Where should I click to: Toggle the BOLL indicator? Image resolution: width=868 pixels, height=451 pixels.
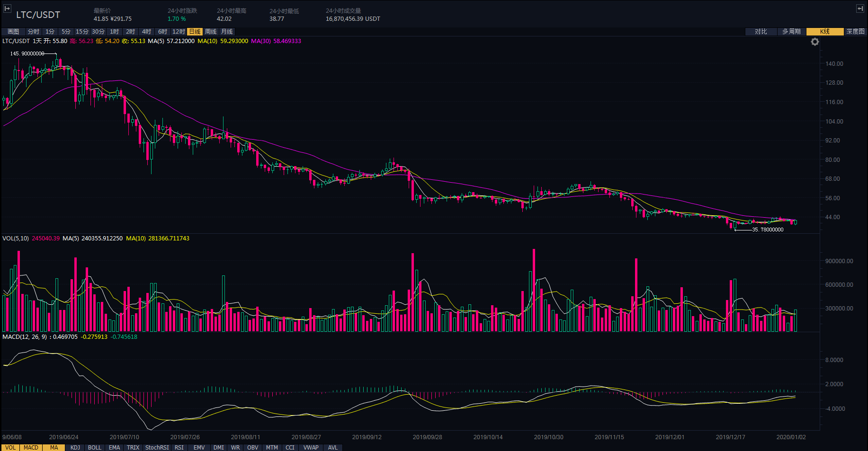coord(94,448)
